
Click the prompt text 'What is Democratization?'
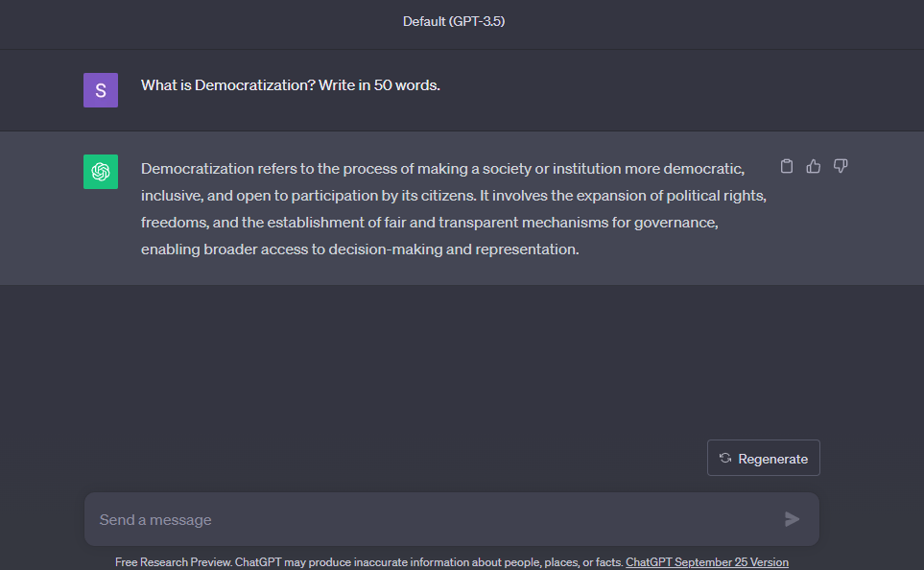[x=228, y=84]
